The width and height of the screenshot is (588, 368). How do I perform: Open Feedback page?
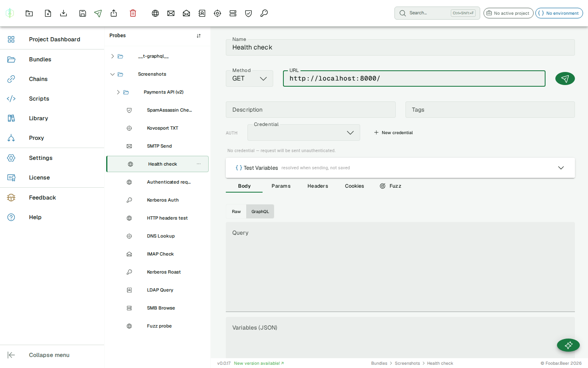(52, 197)
